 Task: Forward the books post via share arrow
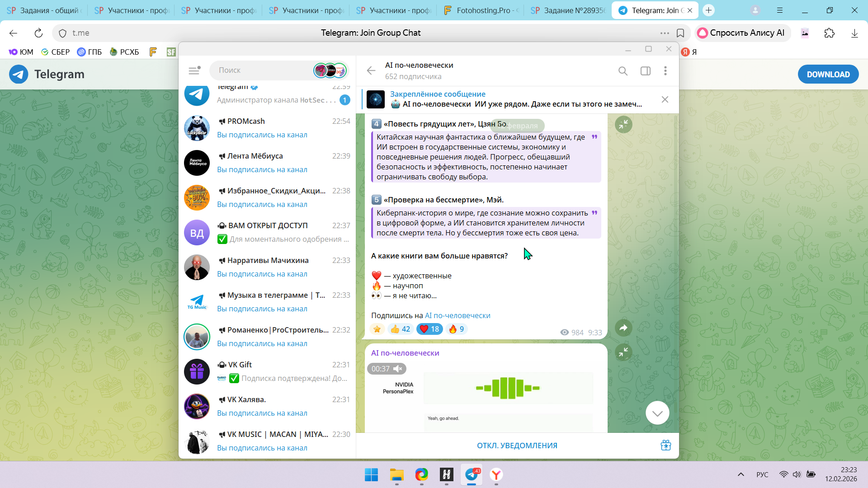[623, 328]
